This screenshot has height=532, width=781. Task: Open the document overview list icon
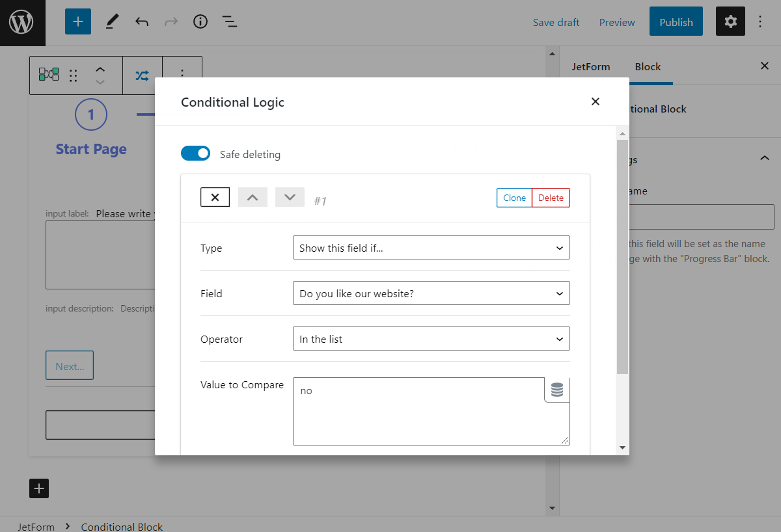(x=229, y=21)
